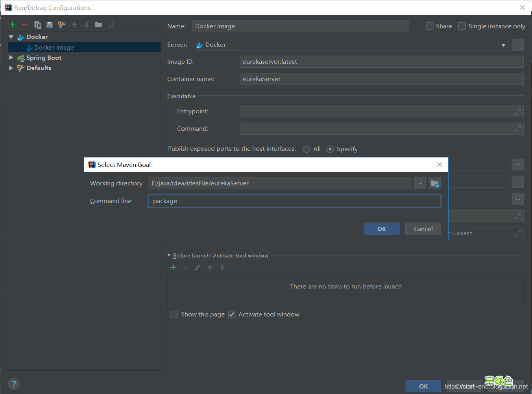
Task: Enable Single instance only
Action: click(x=462, y=26)
